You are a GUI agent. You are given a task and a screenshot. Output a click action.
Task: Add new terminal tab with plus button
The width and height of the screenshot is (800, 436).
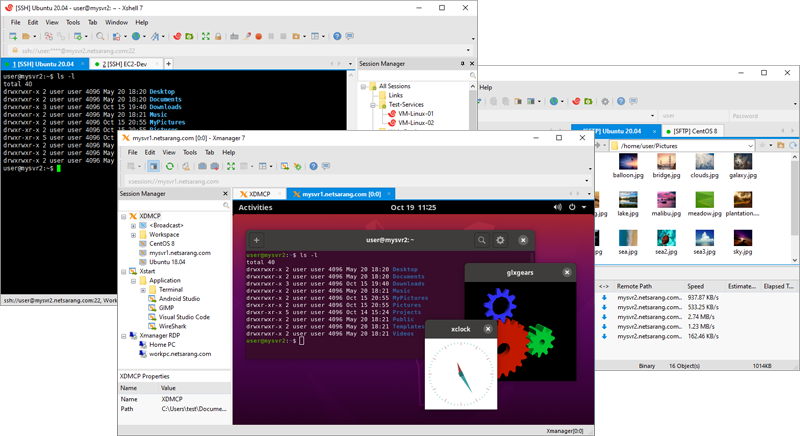pyautogui.click(x=257, y=240)
